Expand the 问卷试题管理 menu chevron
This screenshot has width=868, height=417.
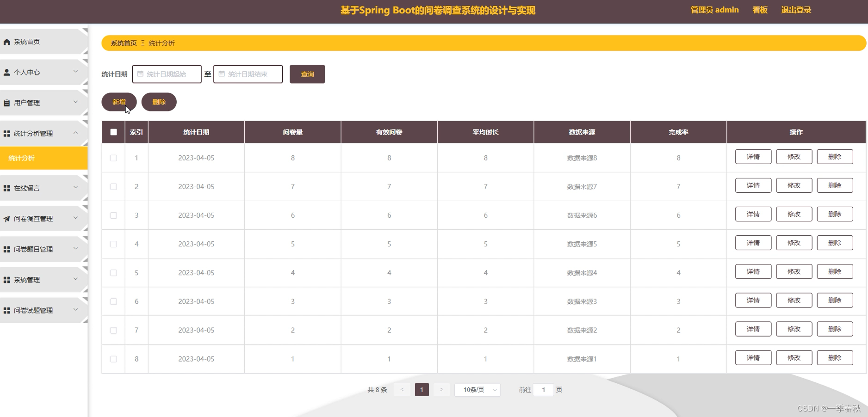click(75, 309)
